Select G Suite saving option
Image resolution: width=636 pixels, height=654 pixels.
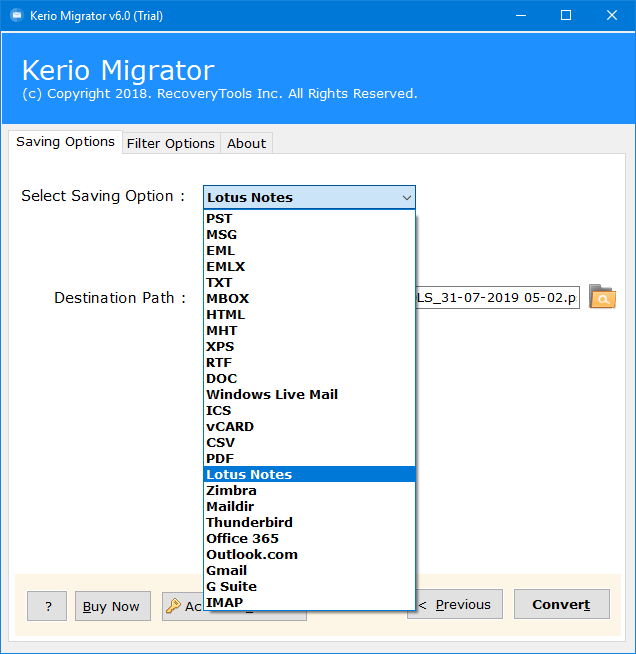pyautogui.click(x=309, y=586)
